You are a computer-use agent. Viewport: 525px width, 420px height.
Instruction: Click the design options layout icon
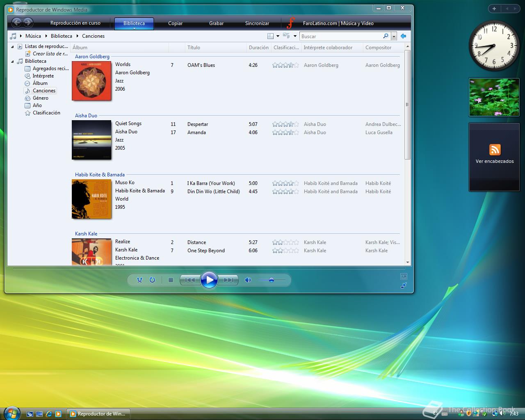pos(270,36)
